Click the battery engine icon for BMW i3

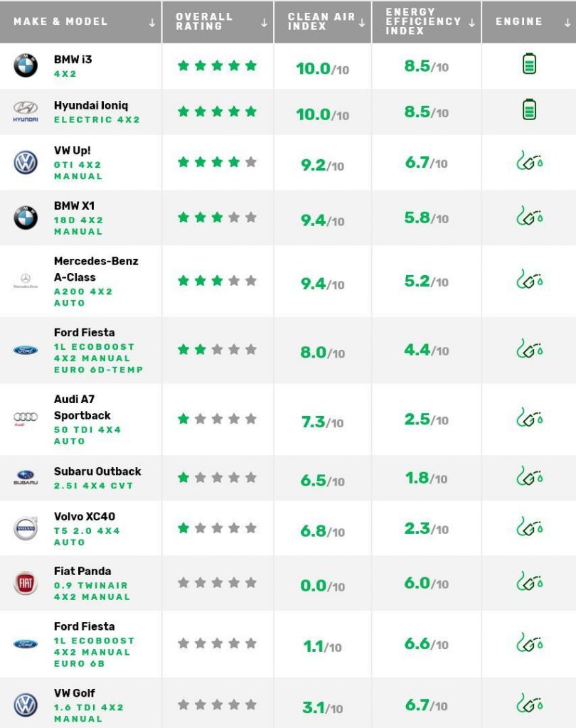tap(529, 65)
